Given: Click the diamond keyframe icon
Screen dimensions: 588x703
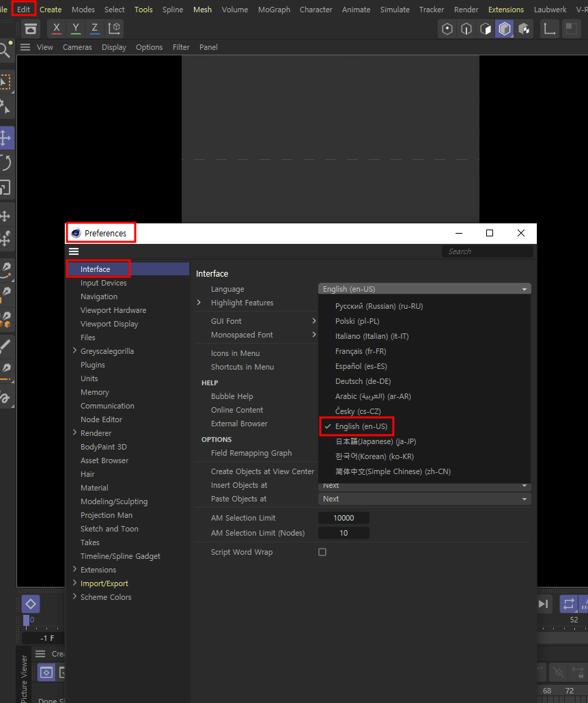Looking at the screenshot, I should [31, 604].
